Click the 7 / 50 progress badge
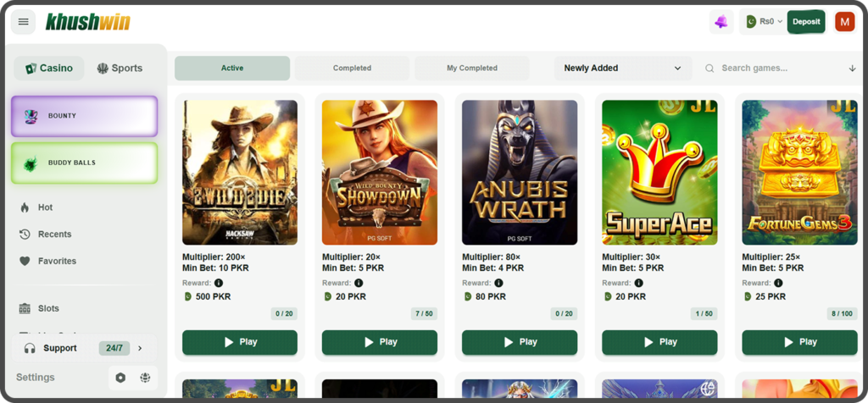Image resolution: width=868 pixels, height=403 pixels. click(x=424, y=313)
